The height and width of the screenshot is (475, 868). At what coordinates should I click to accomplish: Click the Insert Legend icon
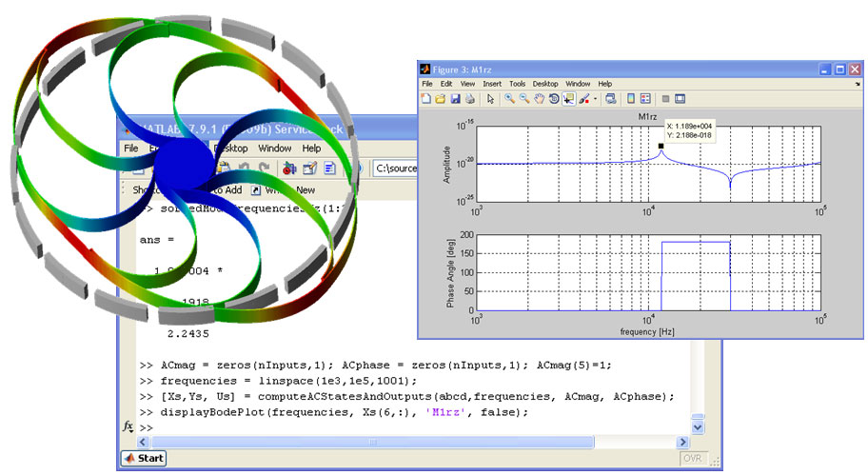pos(645,99)
